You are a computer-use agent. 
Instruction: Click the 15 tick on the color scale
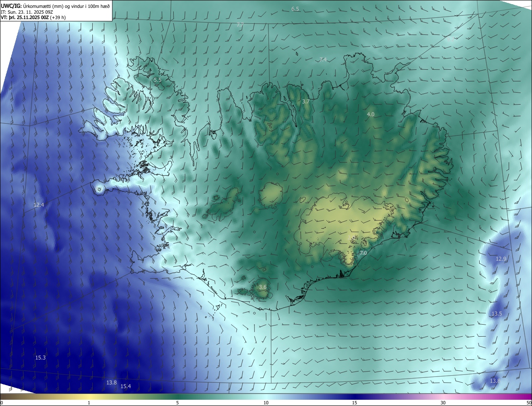[x=355, y=403]
